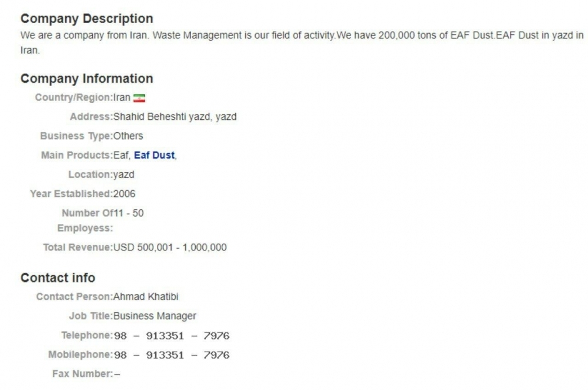Open the Eaf Dust product link

point(154,155)
